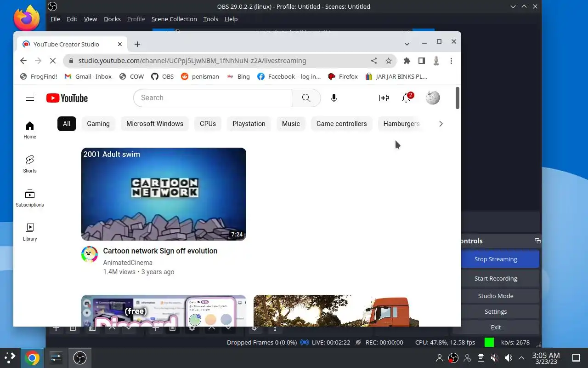Stop loading the page
The height and width of the screenshot is (368, 588).
[x=52, y=61]
